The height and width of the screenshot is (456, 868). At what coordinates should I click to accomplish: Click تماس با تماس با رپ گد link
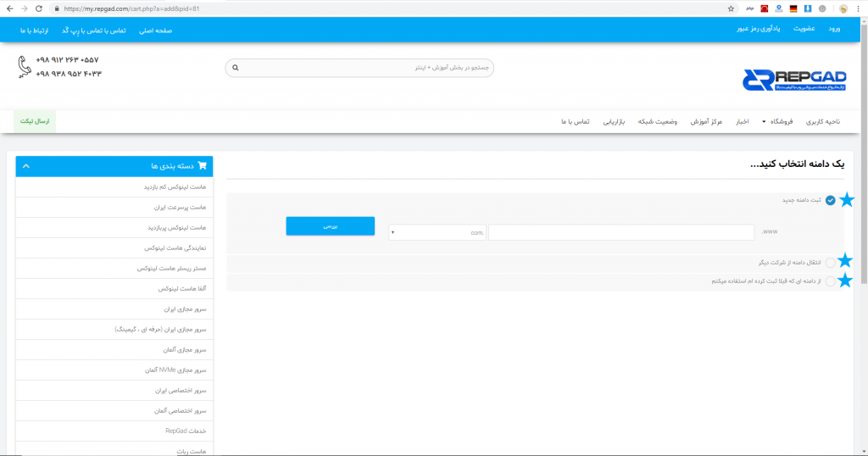coord(93,31)
